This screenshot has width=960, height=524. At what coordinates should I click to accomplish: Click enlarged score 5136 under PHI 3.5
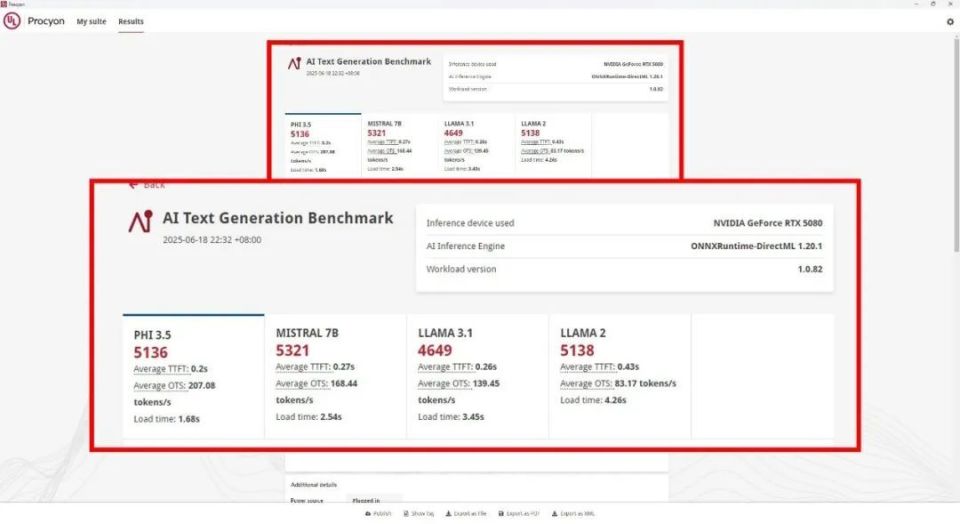151,353
